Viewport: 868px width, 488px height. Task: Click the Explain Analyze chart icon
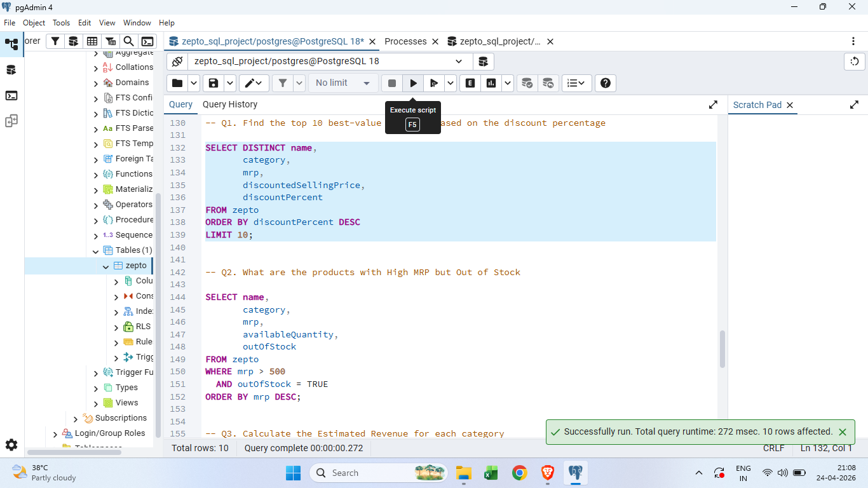(x=491, y=83)
